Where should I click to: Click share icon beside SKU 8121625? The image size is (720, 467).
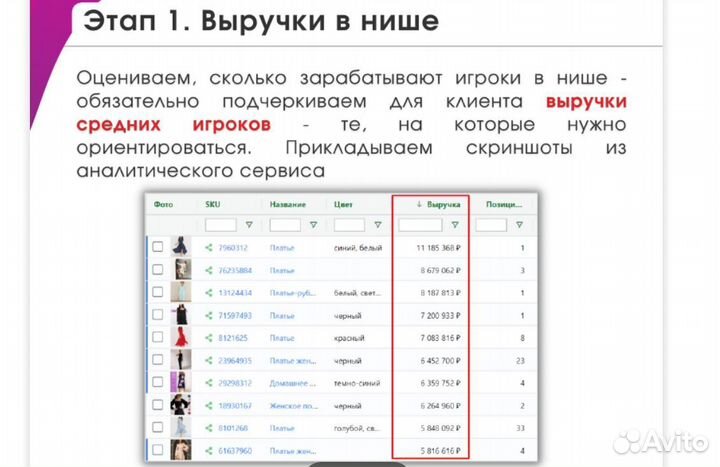point(208,338)
